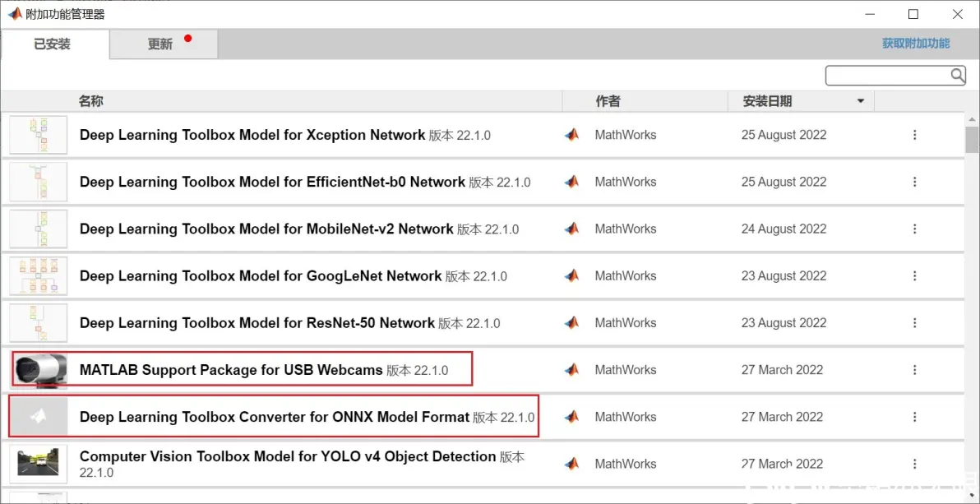Open the GoogLeNet Network thumbnail
This screenshot has height=504, width=980.
click(39, 275)
